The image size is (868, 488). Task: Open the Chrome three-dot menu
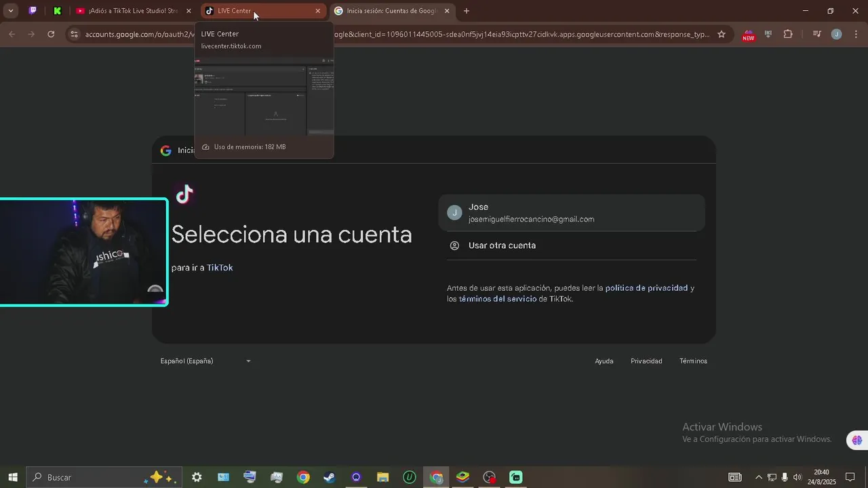[856, 34]
